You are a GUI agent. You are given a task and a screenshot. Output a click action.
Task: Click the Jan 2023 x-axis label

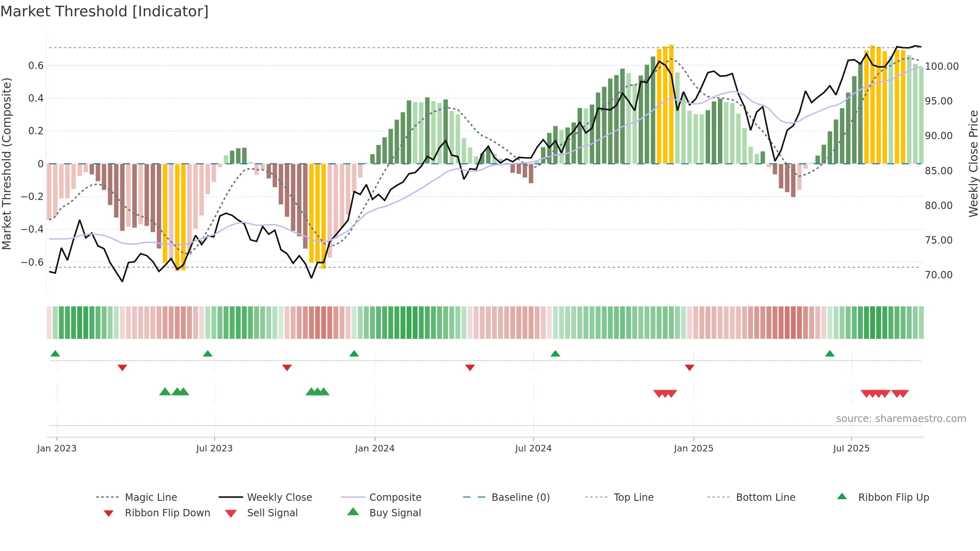(x=57, y=448)
